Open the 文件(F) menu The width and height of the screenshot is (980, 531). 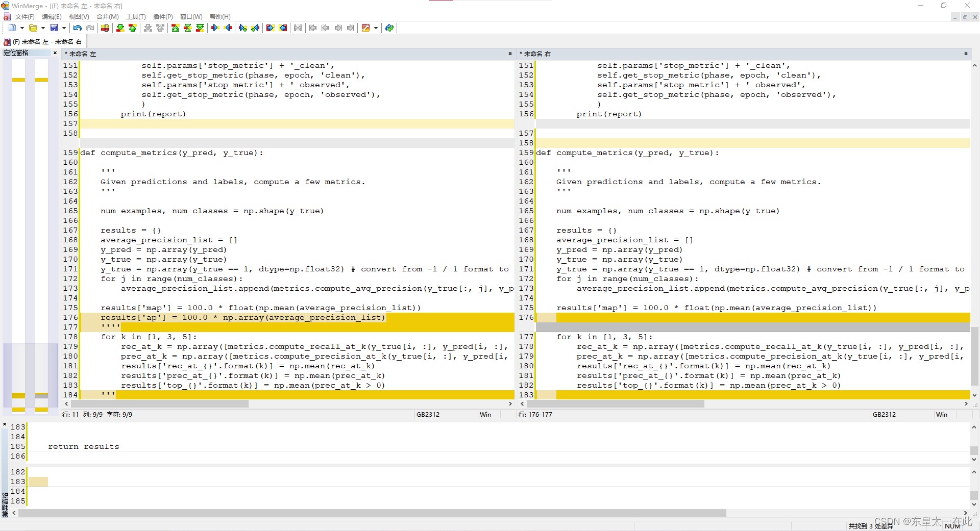(x=24, y=17)
